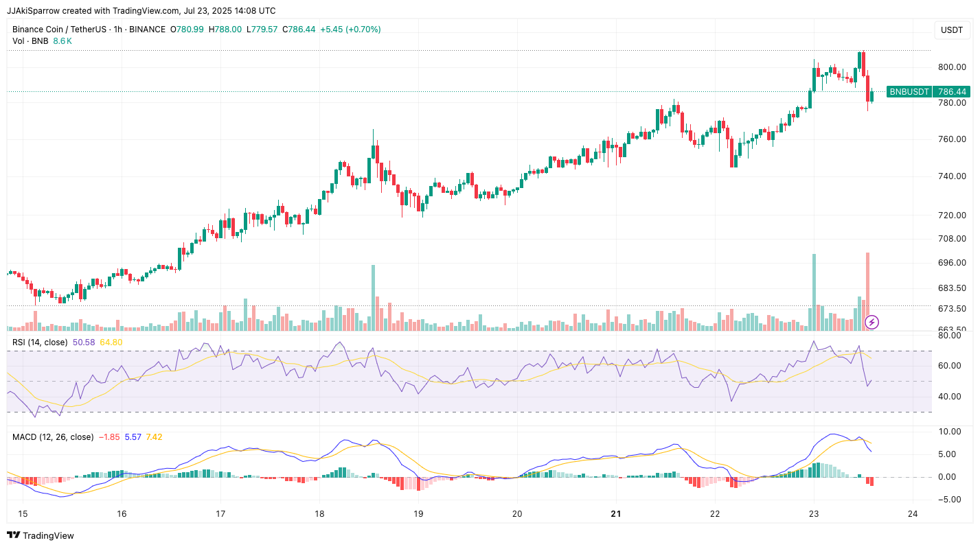Click the JJAkiSparrow created with TradingView.com header

(x=141, y=10)
